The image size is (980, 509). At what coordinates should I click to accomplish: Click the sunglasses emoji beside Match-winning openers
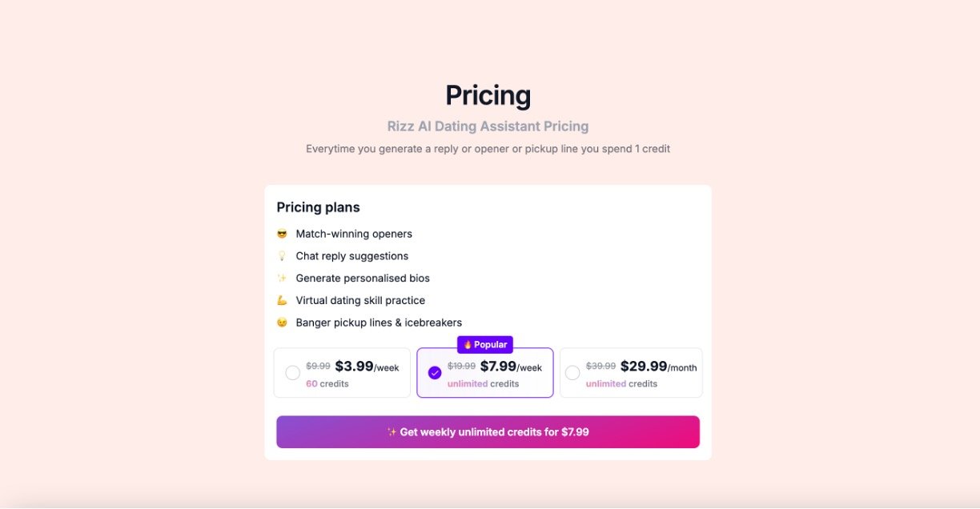tap(282, 234)
